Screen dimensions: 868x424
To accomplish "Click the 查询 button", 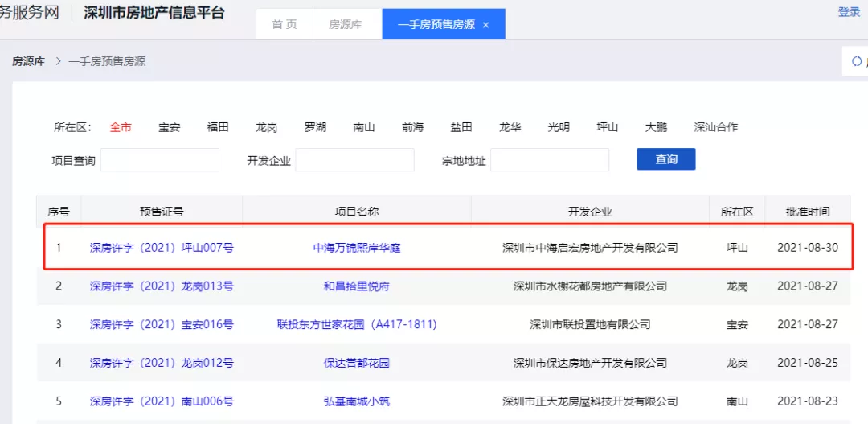I will click(666, 159).
